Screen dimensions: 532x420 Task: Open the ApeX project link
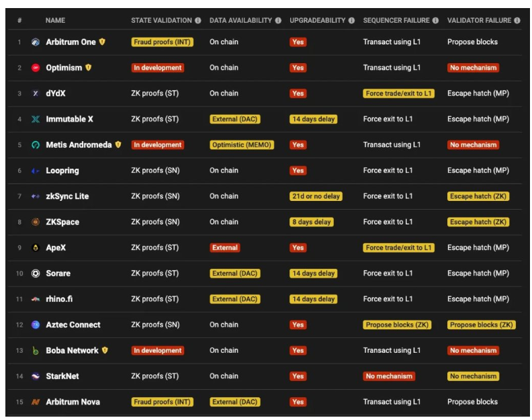coord(56,248)
